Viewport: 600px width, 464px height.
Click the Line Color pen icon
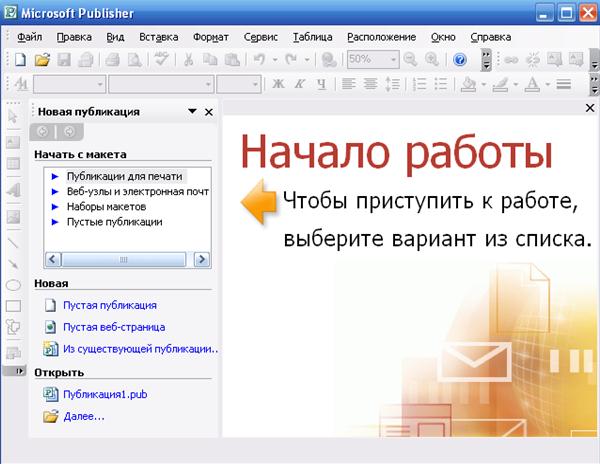coord(500,84)
